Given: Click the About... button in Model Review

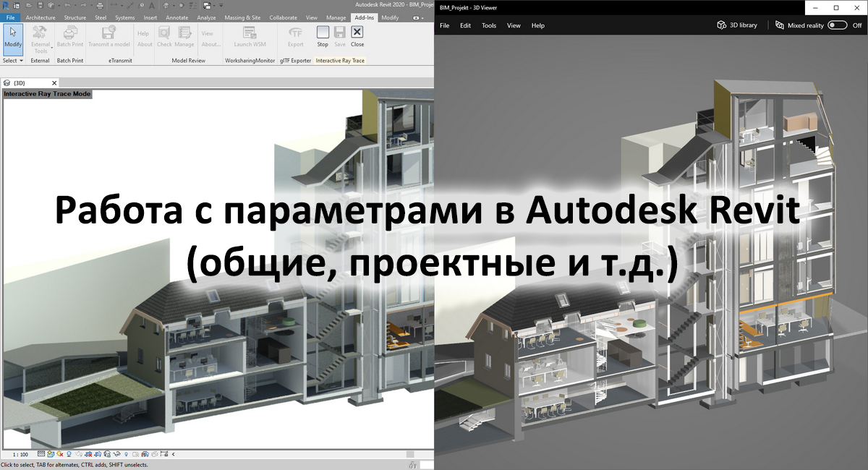Looking at the screenshot, I should coord(211,44).
